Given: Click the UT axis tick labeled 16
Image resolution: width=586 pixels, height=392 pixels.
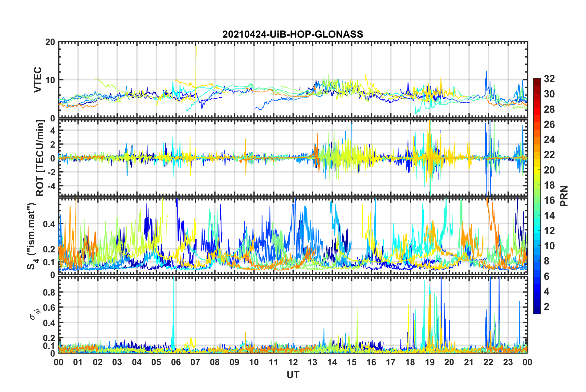Looking at the screenshot, I should tap(371, 362).
